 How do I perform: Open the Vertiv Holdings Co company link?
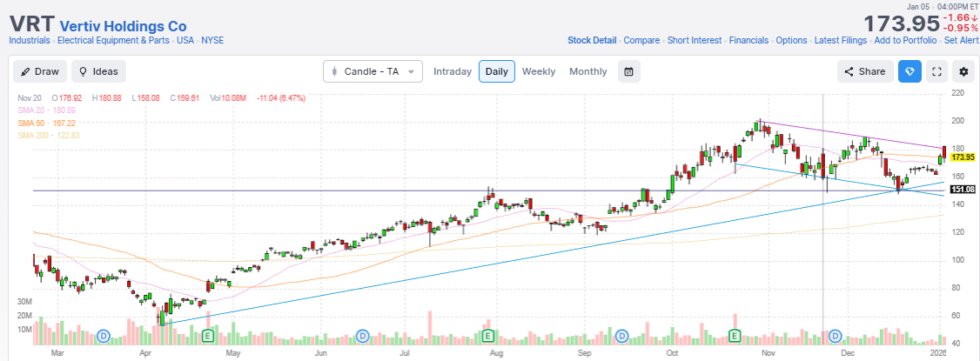click(x=123, y=26)
